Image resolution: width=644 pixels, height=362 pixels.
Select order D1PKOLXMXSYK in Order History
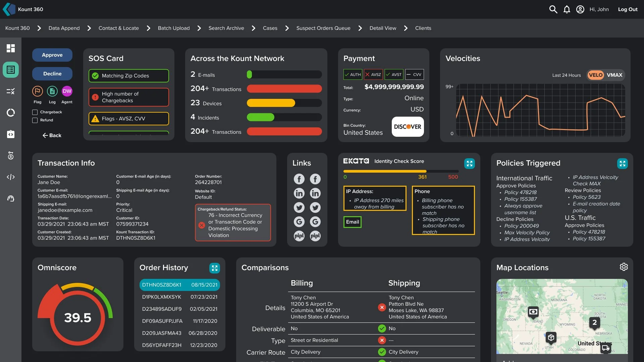tap(180, 297)
